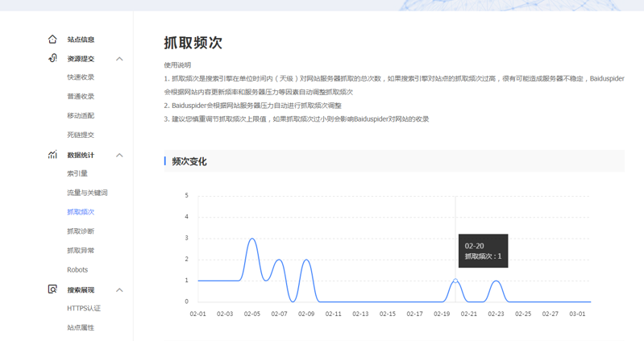
Task: Go to 普通收录 page
Action: pyautogui.click(x=81, y=97)
